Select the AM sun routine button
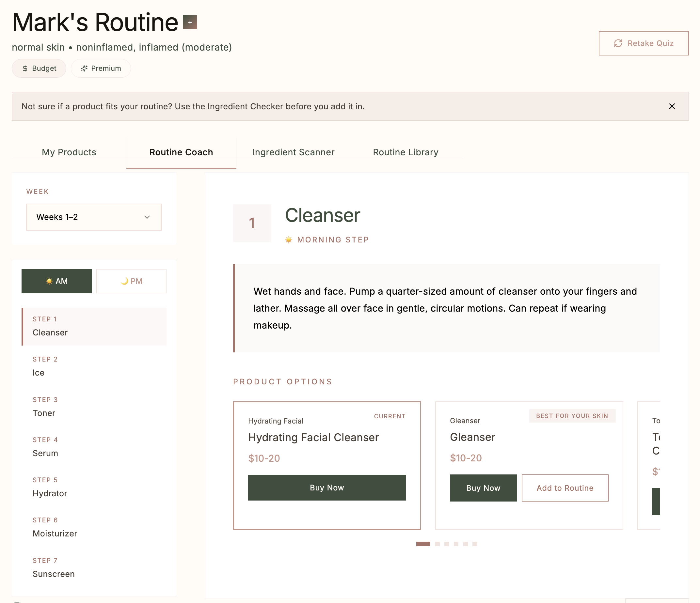700x603 pixels. [x=57, y=281]
